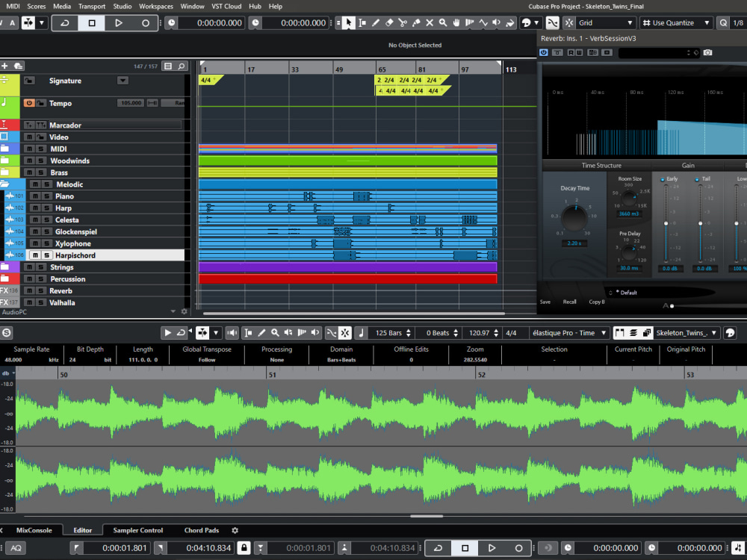Image resolution: width=747 pixels, height=560 pixels.
Task: Click Record button in bottom transport
Action: coord(518,548)
